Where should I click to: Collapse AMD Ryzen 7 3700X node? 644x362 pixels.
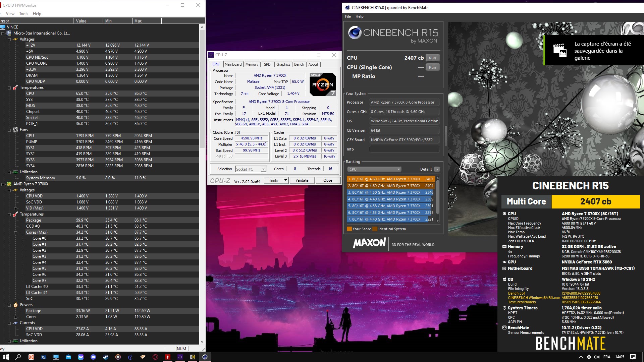[3, 184]
